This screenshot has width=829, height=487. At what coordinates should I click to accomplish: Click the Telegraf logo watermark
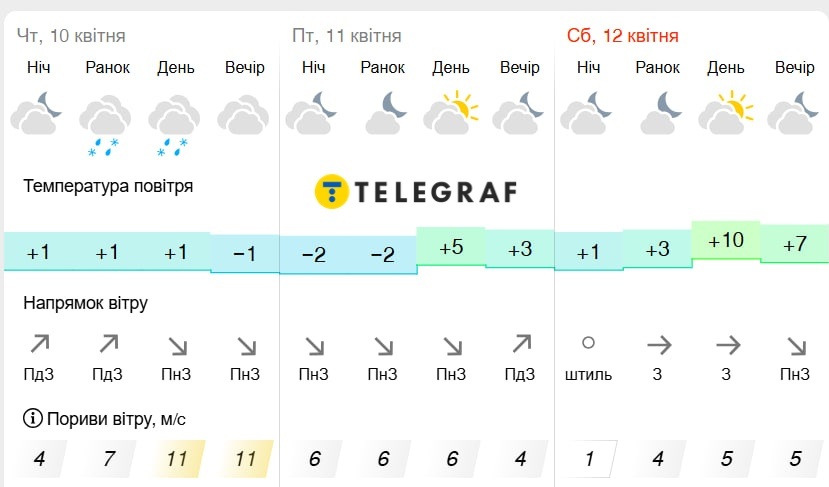(x=416, y=191)
